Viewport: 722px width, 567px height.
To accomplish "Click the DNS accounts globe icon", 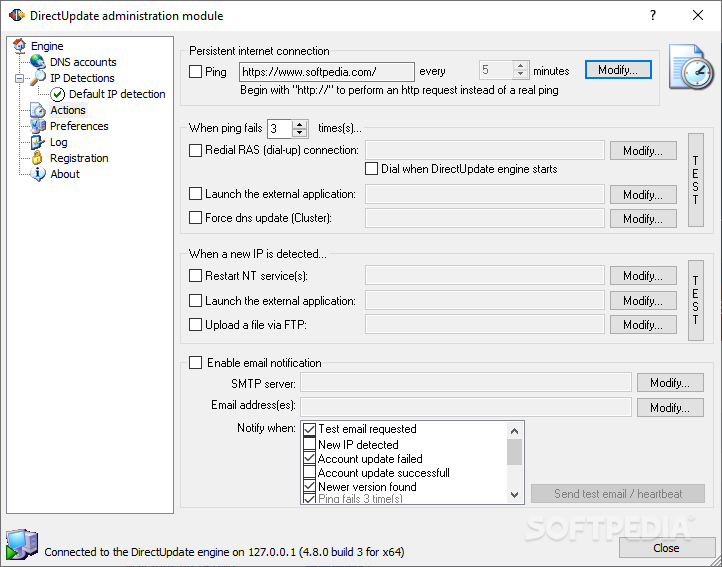I will 37,62.
